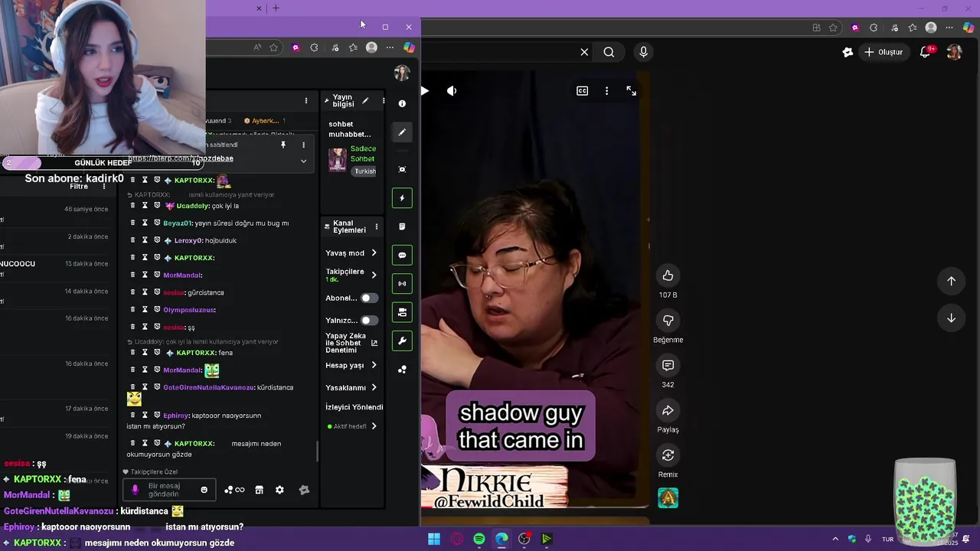
Task: Edit stream info with pencil in Yayın bilgisi
Action: click(365, 101)
